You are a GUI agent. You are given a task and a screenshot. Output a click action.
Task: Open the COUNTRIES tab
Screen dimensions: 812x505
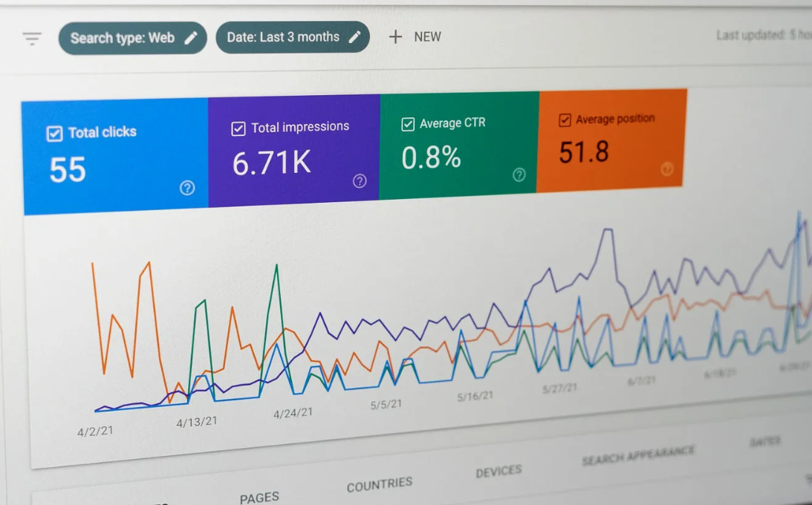point(379,485)
